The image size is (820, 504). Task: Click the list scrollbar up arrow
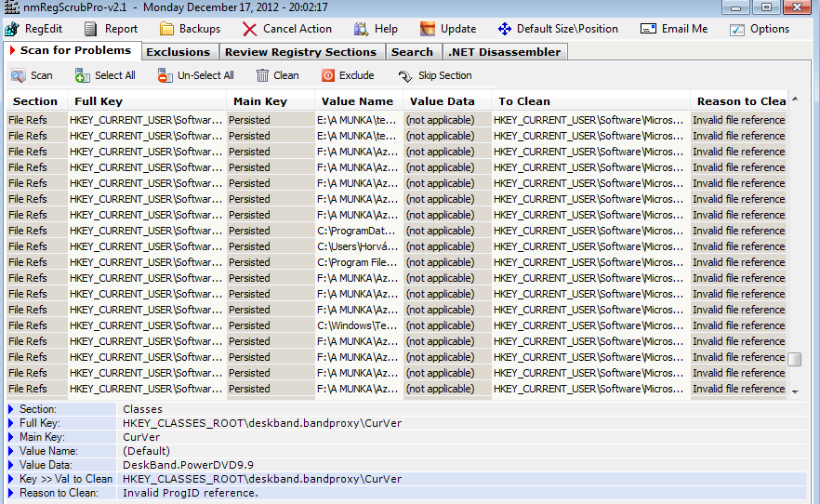coord(795,99)
